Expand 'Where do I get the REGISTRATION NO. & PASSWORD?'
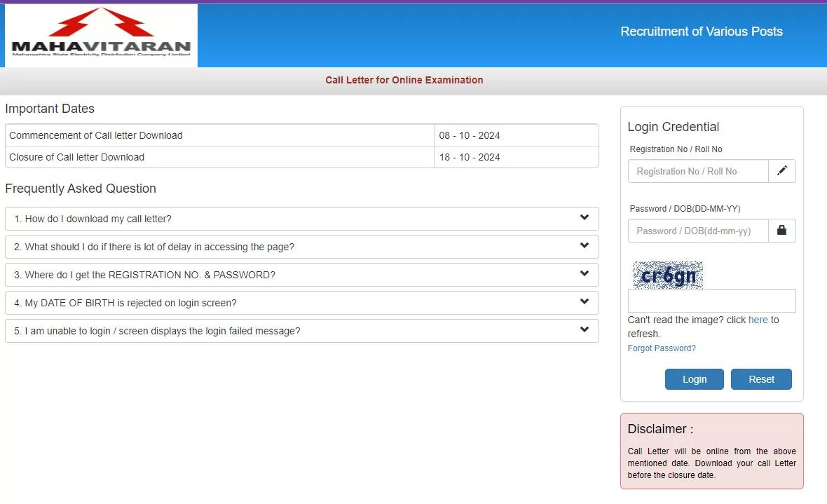Screen dimensions: 827x504 click(x=301, y=274)
